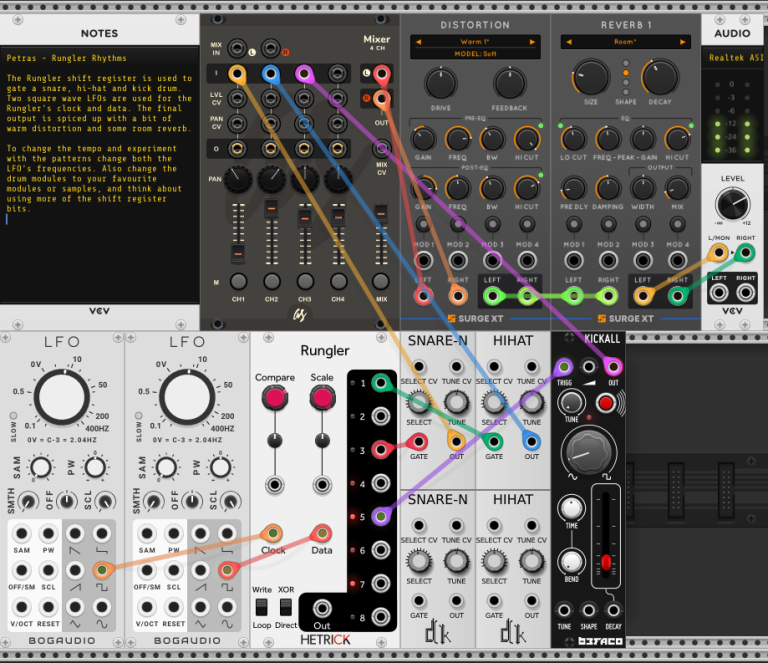
Task: Click the Reverb SIZE knob
Action: pyautogui.click(x=591, y=77)
